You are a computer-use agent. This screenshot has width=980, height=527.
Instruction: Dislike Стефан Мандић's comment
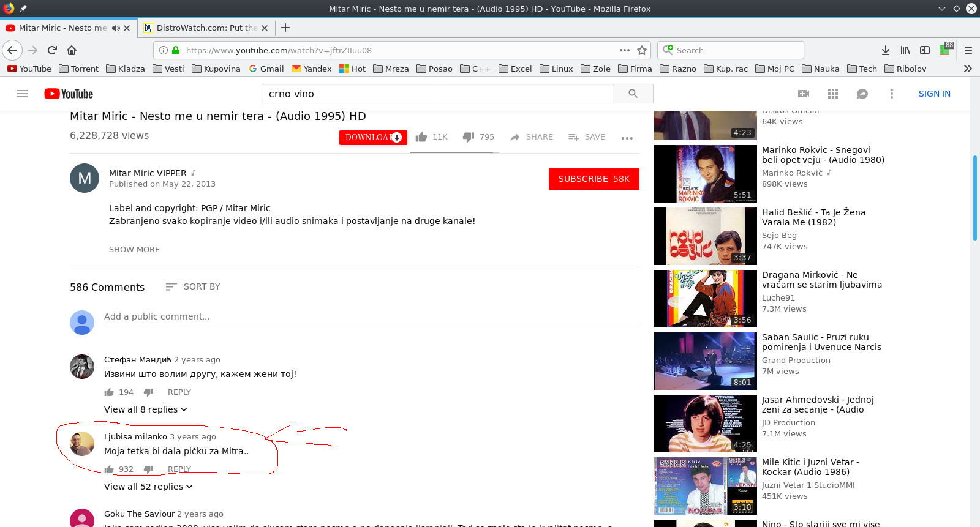coord(148,392)
